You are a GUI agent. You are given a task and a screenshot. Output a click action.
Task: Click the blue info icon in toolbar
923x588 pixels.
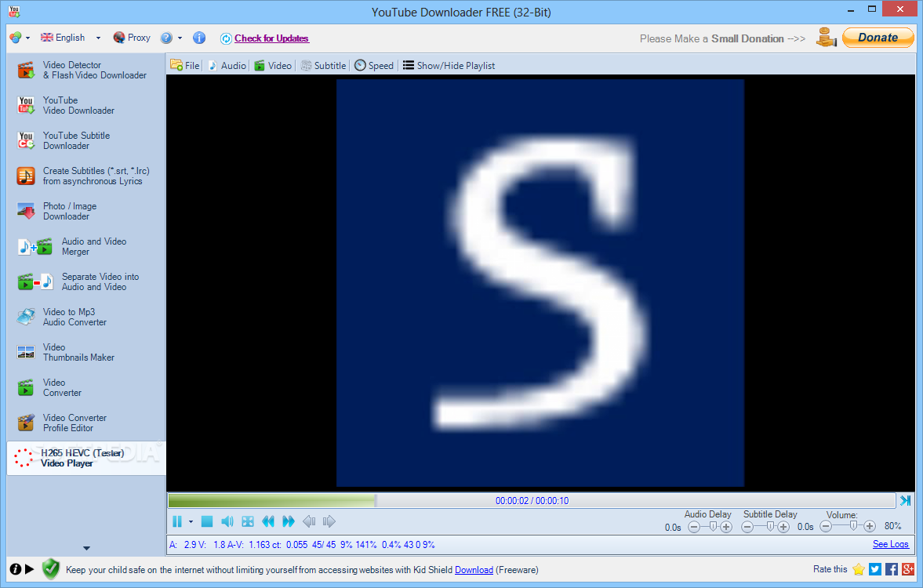point(199,38)
